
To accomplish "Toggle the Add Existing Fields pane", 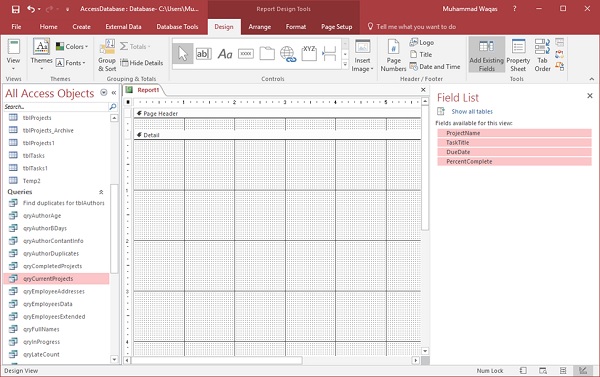I will point(486,55).
